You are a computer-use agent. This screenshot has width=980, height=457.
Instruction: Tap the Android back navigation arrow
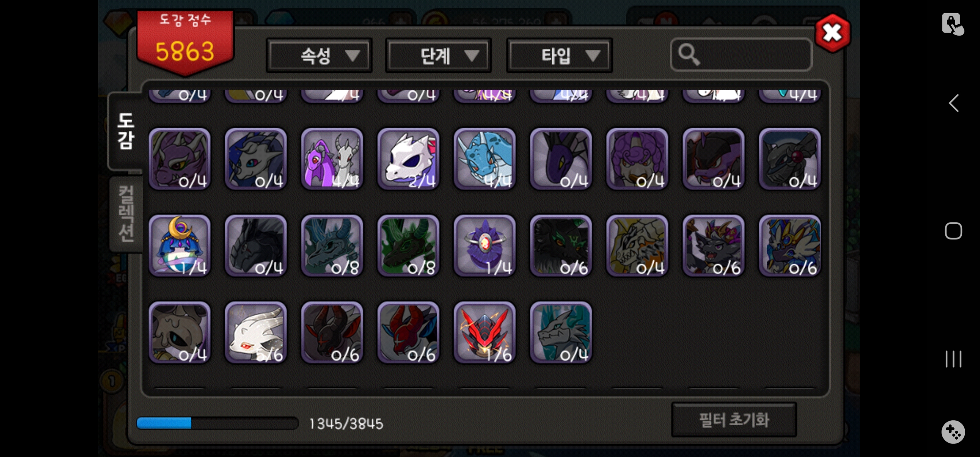point(953,103)
